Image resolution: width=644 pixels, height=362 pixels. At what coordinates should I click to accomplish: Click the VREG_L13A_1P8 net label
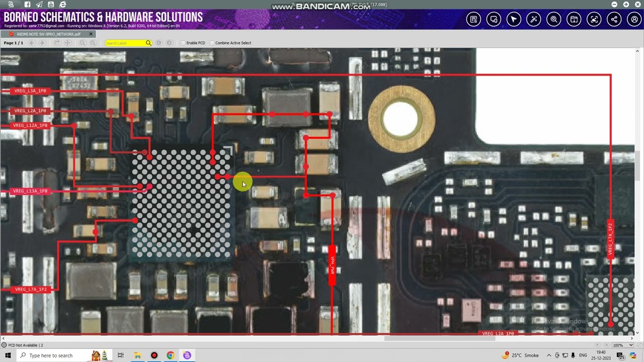[30, 191]
